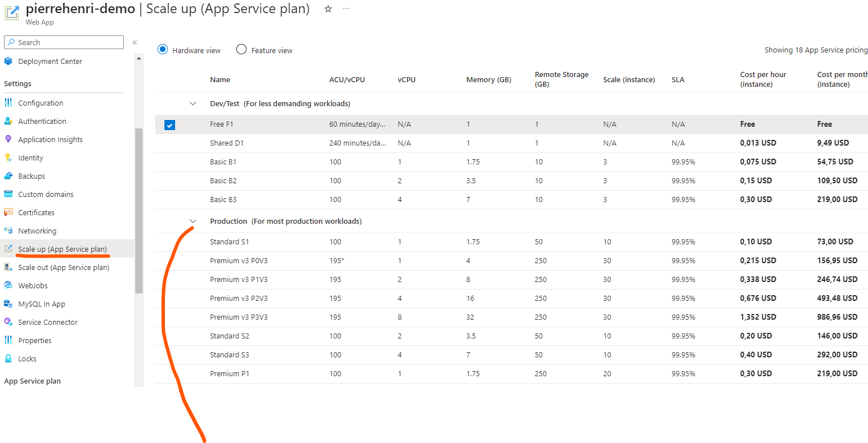Choose Premium v3 P0V3 tier
868x443 pixels.
coord(511,261)
